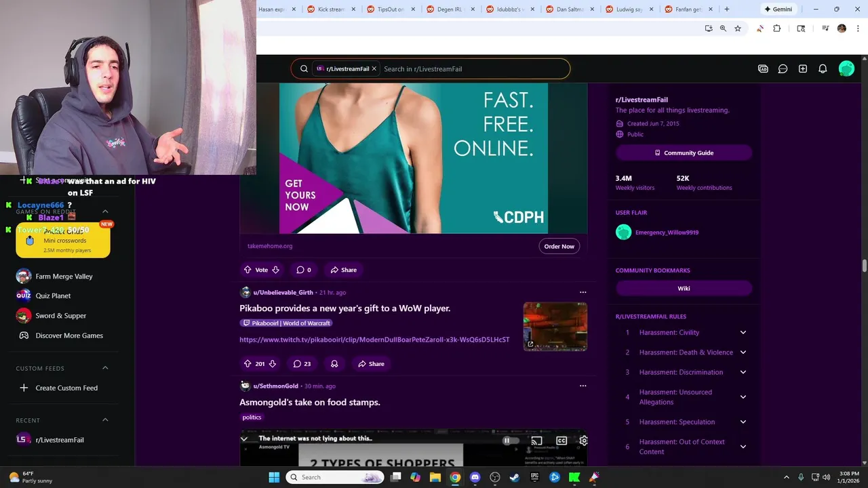The width and height of the screenshot is (868, 488).
Task: Open u/SethmonGold profile
Action: 275,386
